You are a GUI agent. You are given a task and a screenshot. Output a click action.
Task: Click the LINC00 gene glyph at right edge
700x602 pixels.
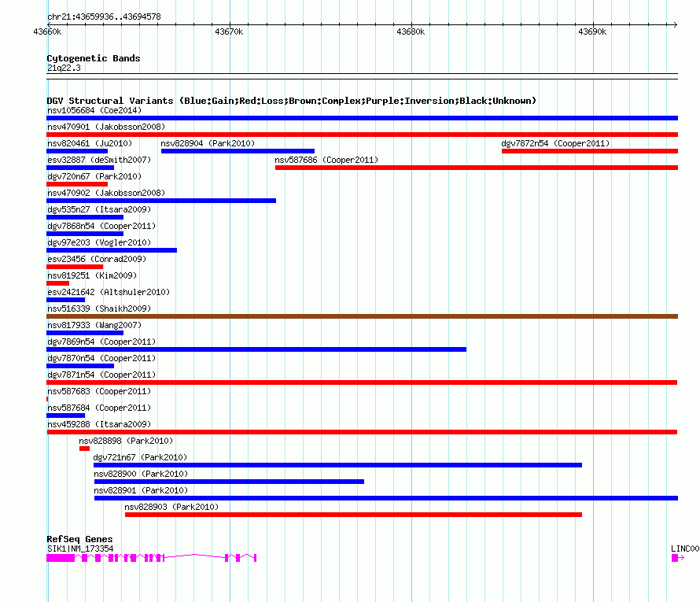678,558
